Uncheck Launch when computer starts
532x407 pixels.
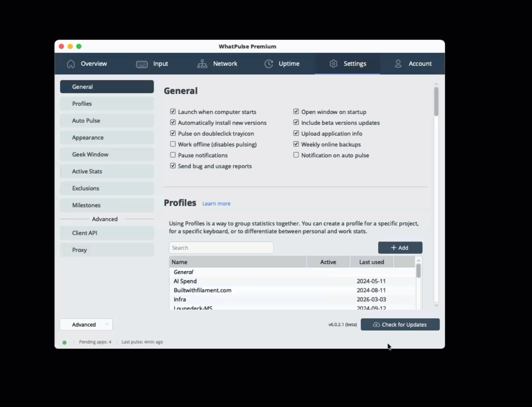pos(173,112)
